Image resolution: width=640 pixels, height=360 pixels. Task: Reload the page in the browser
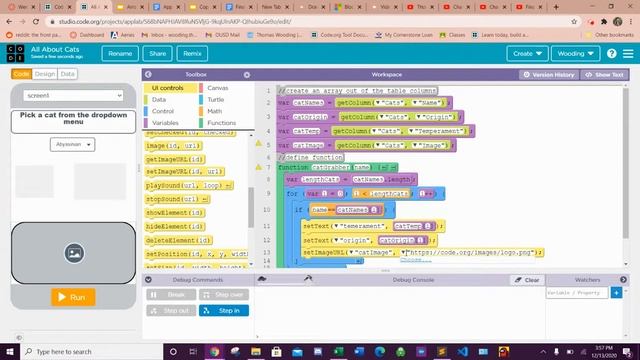click(36, 22)
